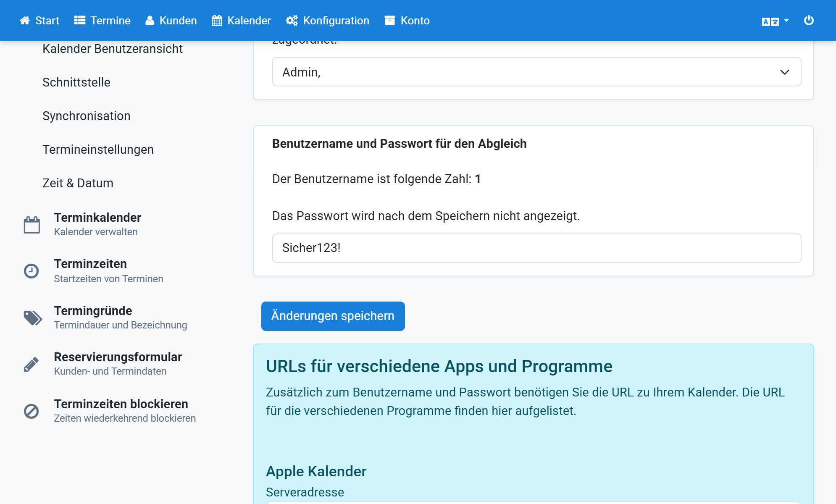The width and height of the screenshot is (836, 504).
Task: Open the Konfiguration menu
Action: tap(328, 21)
